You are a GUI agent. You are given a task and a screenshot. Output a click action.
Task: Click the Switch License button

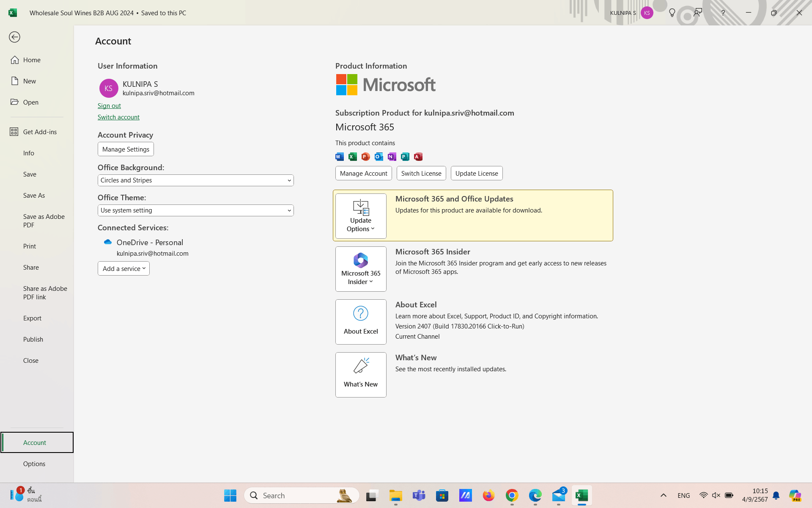(x=421, y=173)
